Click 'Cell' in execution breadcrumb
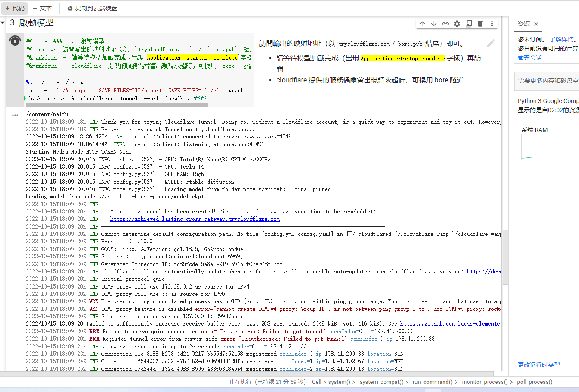 pos(317,382)
